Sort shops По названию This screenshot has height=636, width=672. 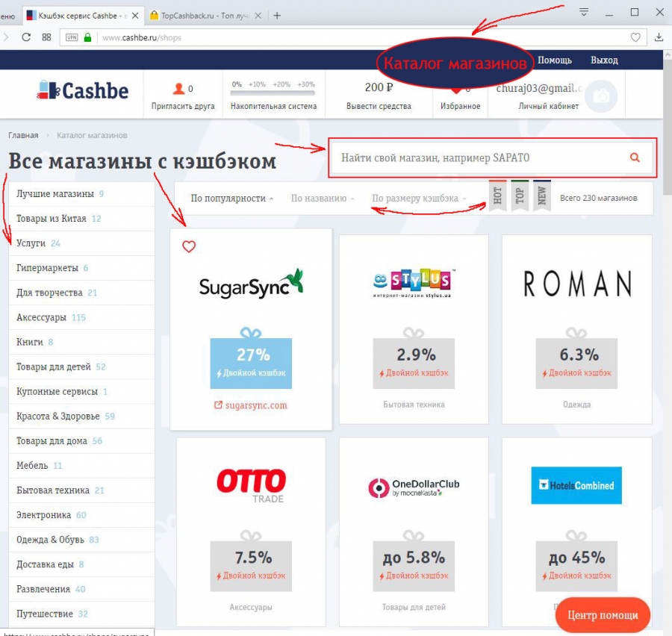pyautogui.click(x=322, y=199)
